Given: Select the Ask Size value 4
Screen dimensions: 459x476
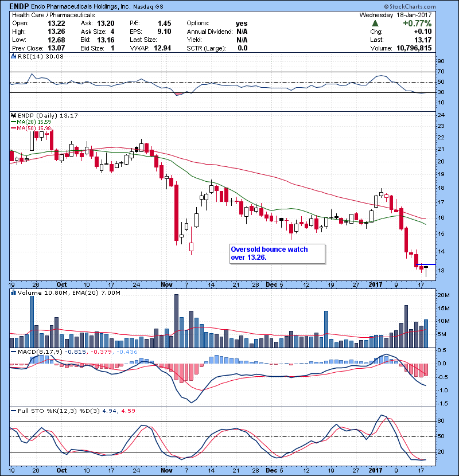Looking at the screenshot, I should point(112,32).
